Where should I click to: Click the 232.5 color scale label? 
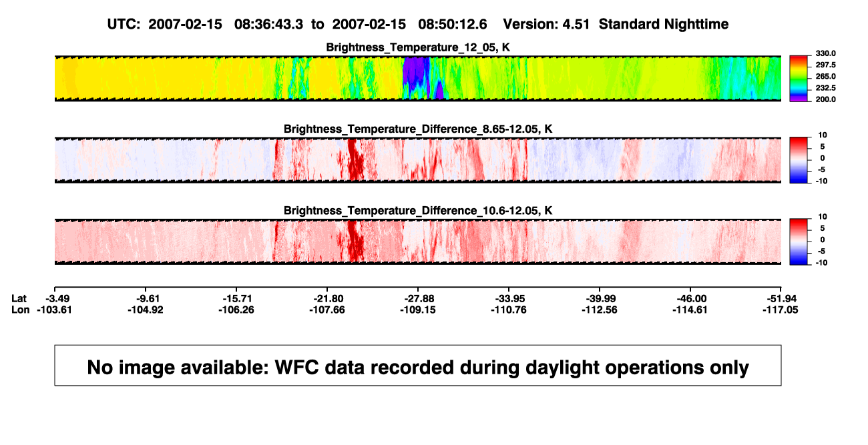[827, 87]
